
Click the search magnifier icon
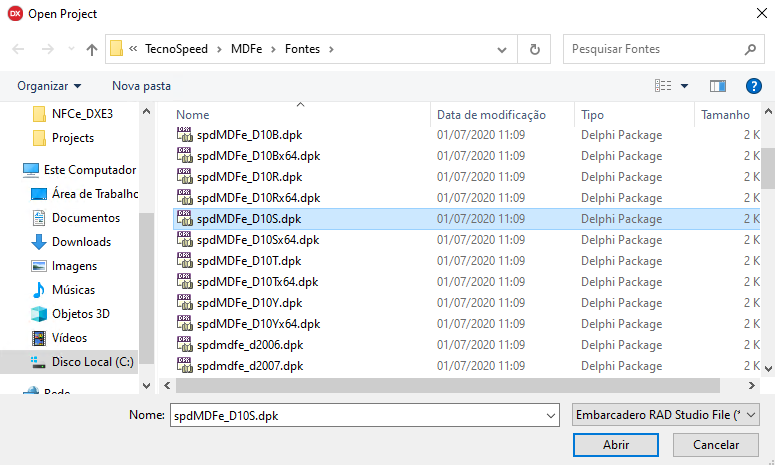point(750,49)
